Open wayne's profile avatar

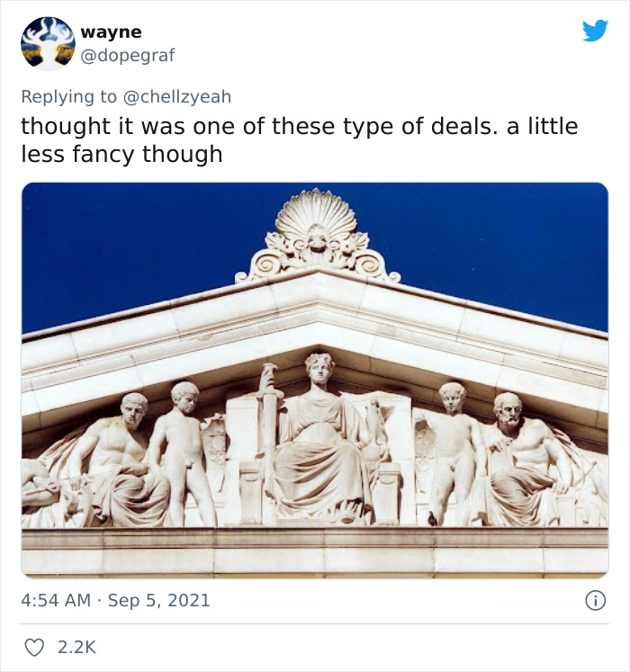pyautogui.click(x=48, y=44)
